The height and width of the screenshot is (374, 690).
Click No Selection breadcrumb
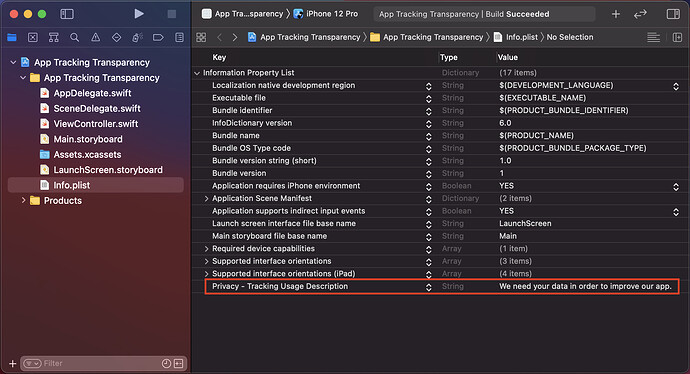point(570,37)
